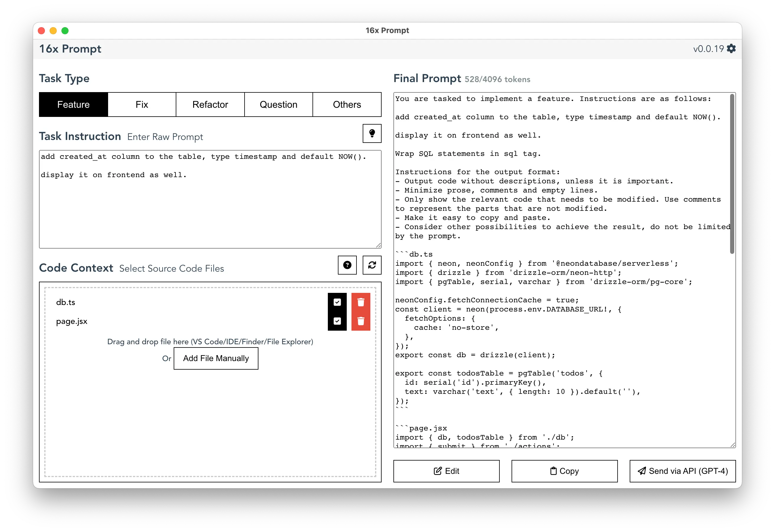Click the Copy button for Final Prompt
Image resolution: width=775 pixels, height=532 pixels.
(x=564, y=470)
